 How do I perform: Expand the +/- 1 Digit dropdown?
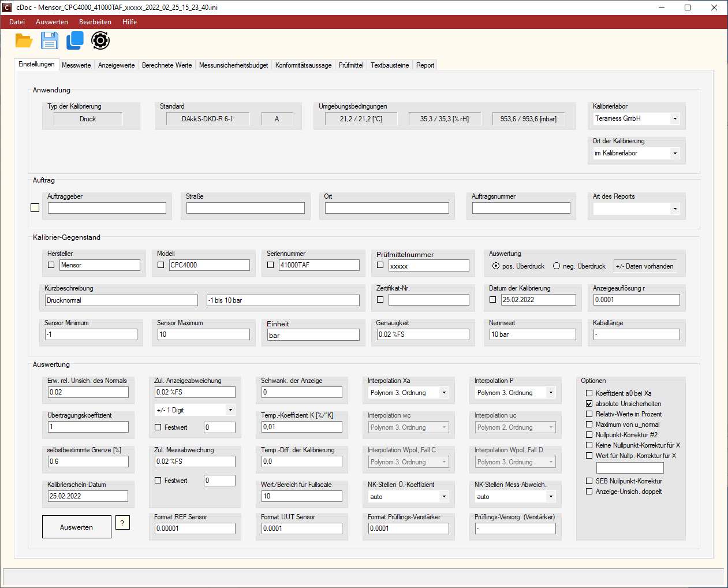point(230,410)
